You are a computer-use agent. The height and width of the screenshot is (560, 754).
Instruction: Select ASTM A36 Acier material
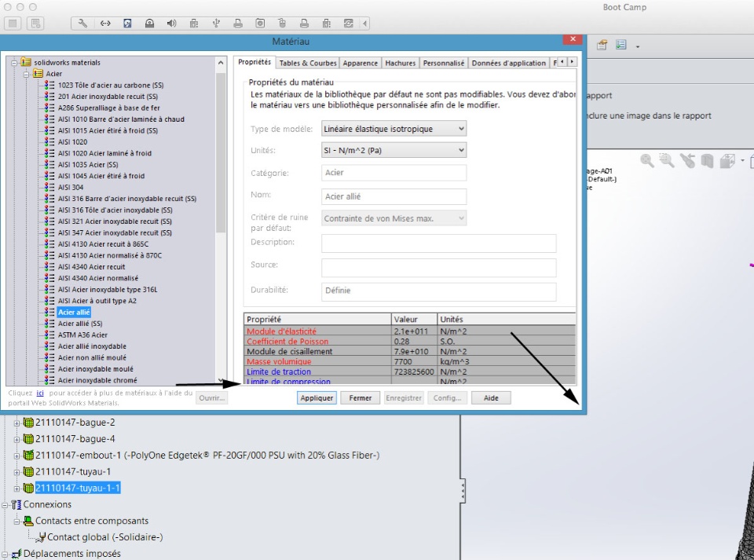(x=82, y=335)
